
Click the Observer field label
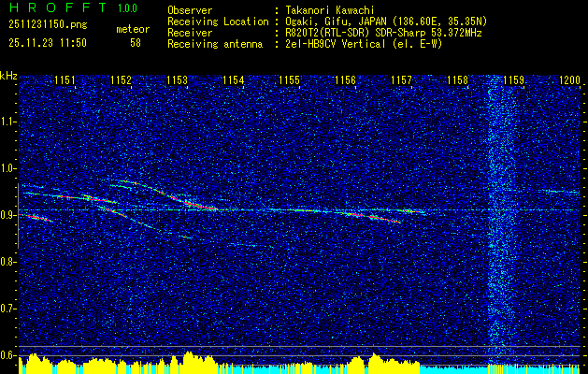[x=190, y=10]
